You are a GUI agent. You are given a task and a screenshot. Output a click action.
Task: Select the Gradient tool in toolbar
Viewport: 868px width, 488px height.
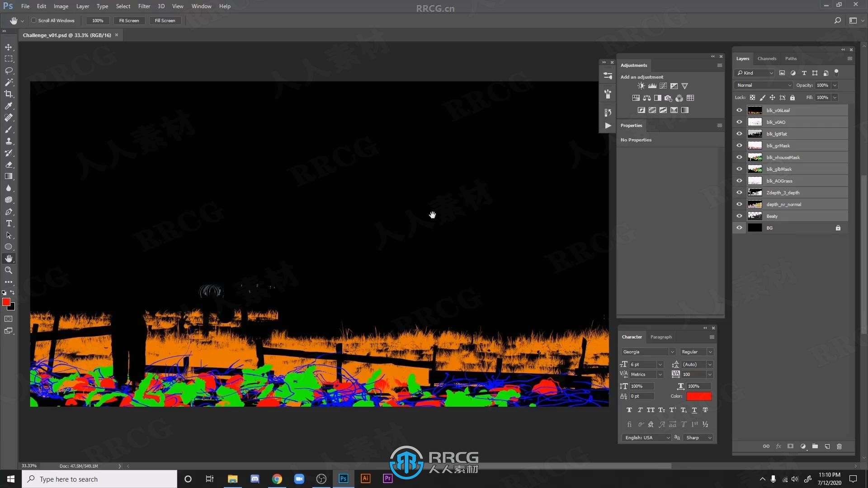8,176
